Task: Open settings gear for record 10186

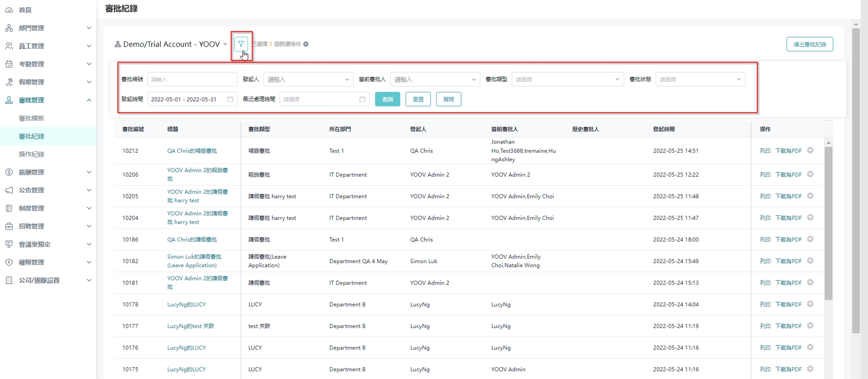Action: (810, 239)
